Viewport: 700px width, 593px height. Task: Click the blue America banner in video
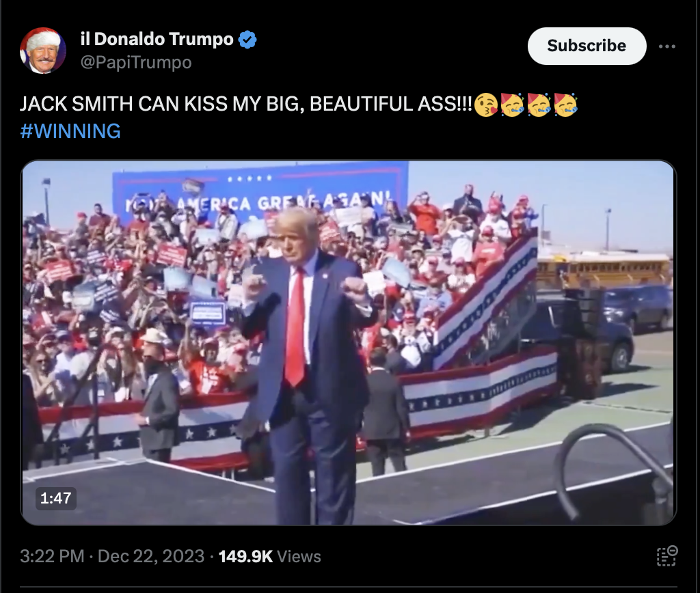click(x=260, y=191)
